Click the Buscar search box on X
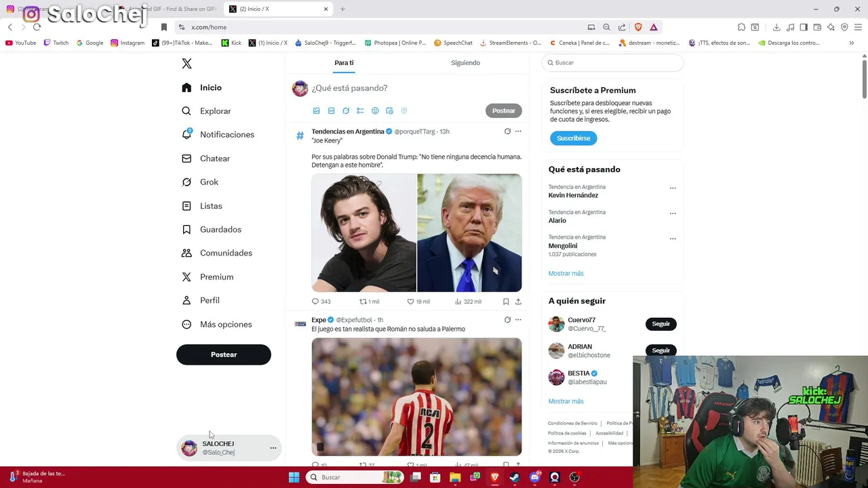The width and height of the screenshot is (868, 488). (612, 62)
